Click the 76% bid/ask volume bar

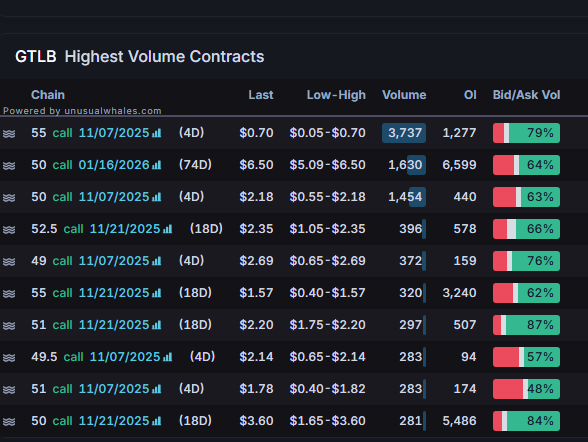[526, 261]
